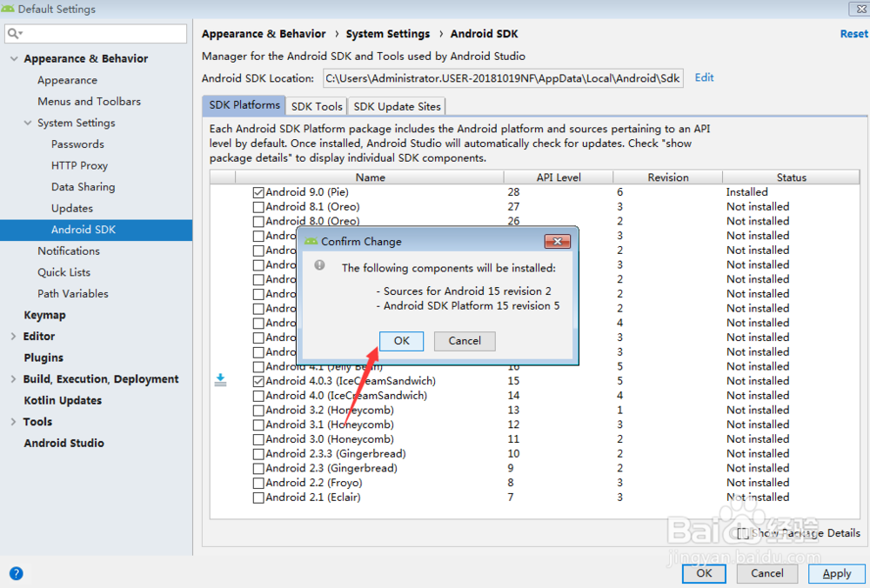
Task: Uncheck Android 9.0 (Pie) checkbox
Action: (x=258, y=192)
